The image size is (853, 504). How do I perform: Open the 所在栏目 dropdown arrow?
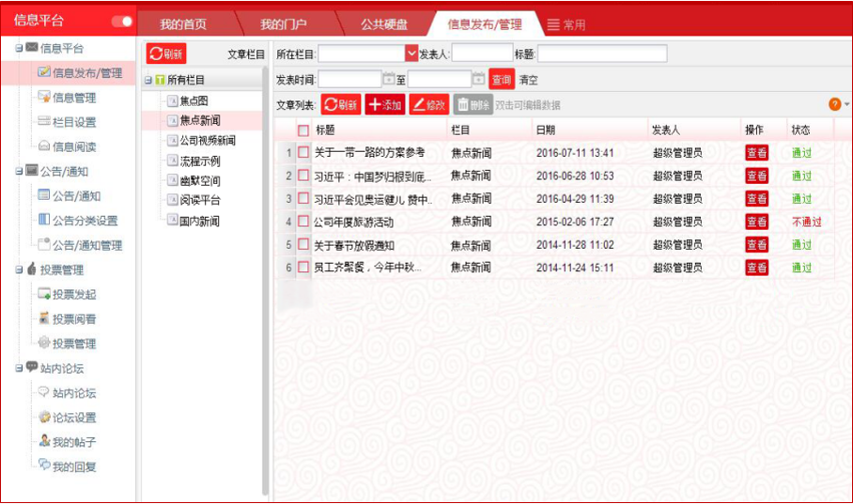click(411, 54)
